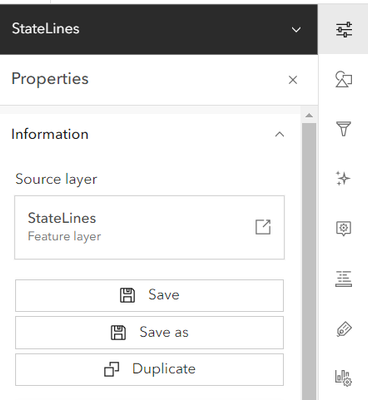The width and height of the screenshot is (368, 400).
Task: Close the Properties panel
Action: tap(293, 80)
